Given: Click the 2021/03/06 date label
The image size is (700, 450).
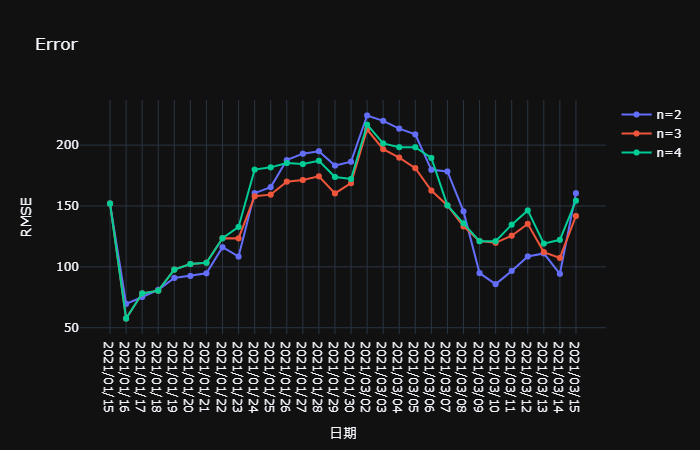Looking at the screenshot, I should coord(429,377).
